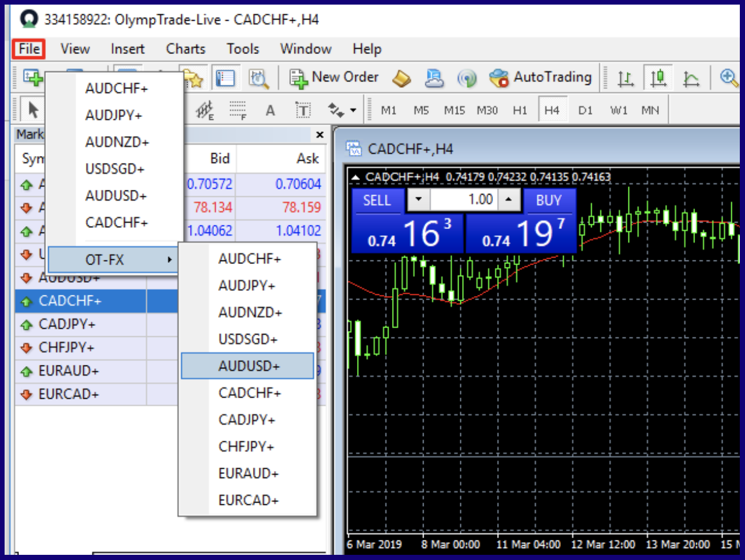Choose EURCAD+ in the OT-FX submenu
Image resolution: width=745 pixels, height=560 pixels.
tap(248, 500)
